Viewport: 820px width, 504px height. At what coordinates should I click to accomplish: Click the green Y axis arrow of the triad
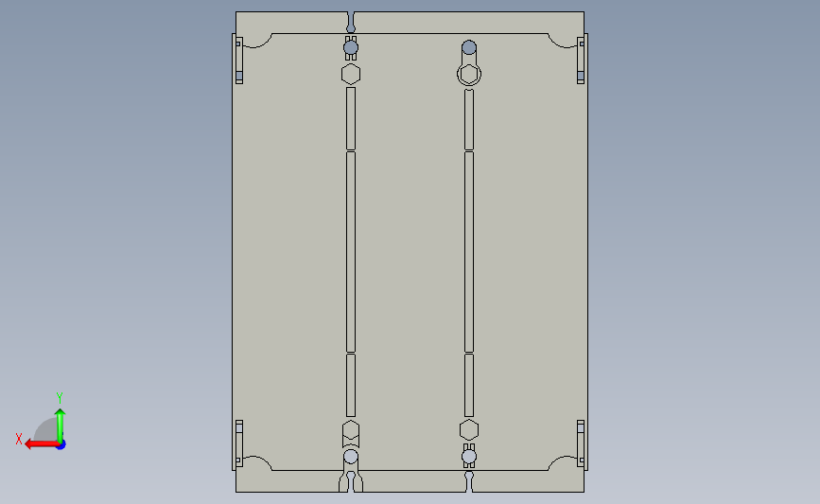click(x=61, y=426)
